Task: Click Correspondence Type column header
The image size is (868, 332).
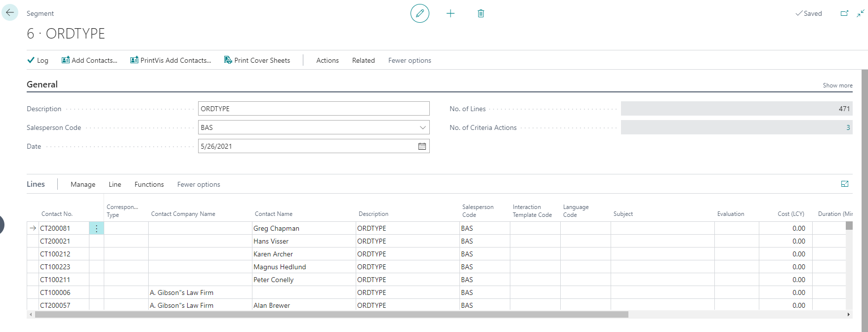Action: click(x=122, y=211)
